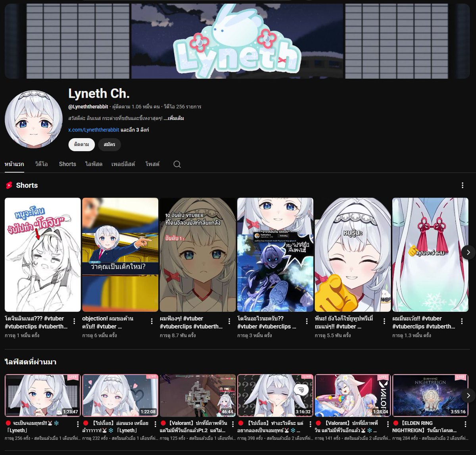Screen dimensions: 476x455
Task: Open menu for short ผมมีนะเว้ย!!
Action: pos(462,321)
